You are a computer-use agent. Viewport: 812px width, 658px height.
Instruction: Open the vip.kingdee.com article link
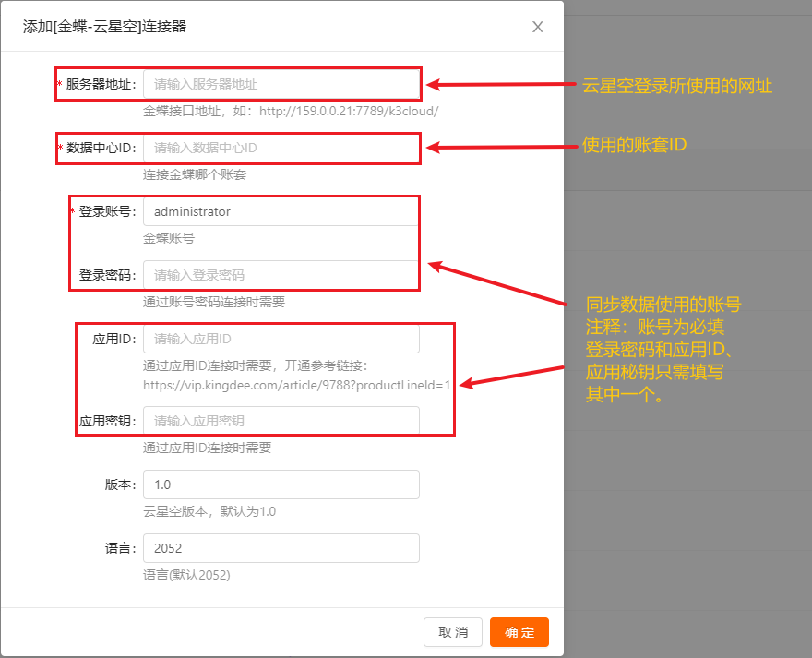point(296,385)
